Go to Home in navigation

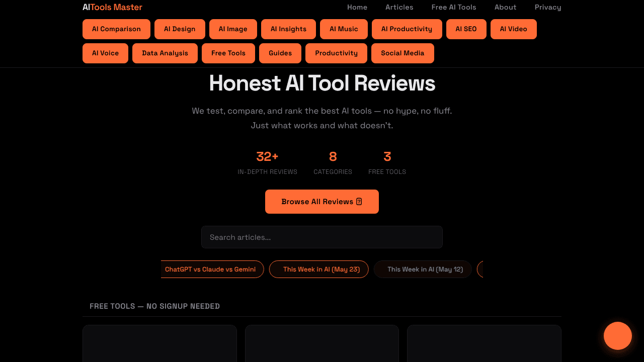click(x=357, y=7)
